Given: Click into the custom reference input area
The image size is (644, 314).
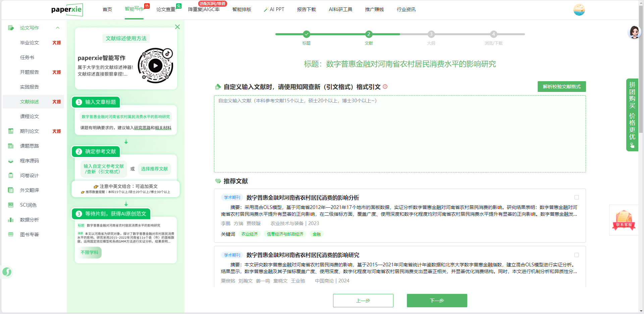Looking at the screenshot, I should 400,134.
